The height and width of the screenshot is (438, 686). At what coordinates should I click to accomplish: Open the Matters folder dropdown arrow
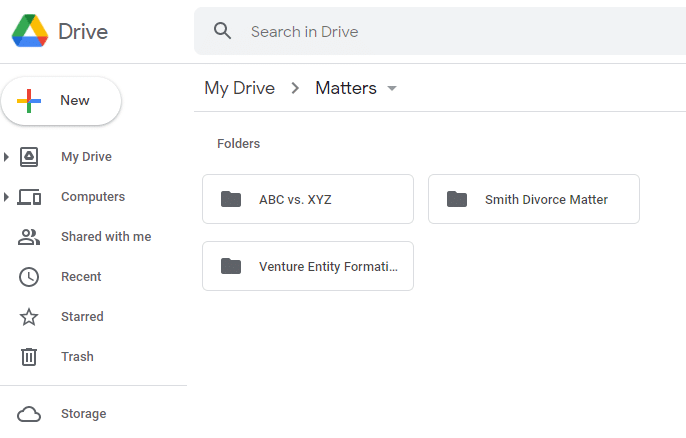tap(392, 88)
